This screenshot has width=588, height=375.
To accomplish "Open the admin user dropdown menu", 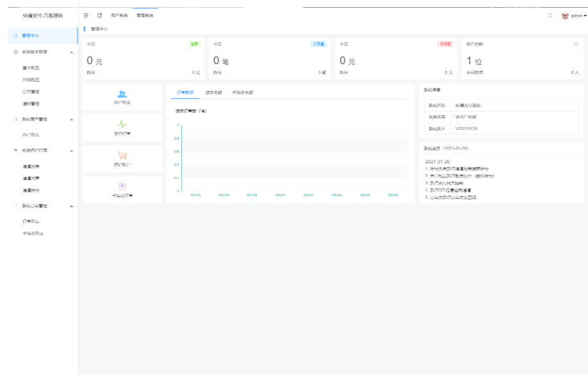I will [577, 15].
